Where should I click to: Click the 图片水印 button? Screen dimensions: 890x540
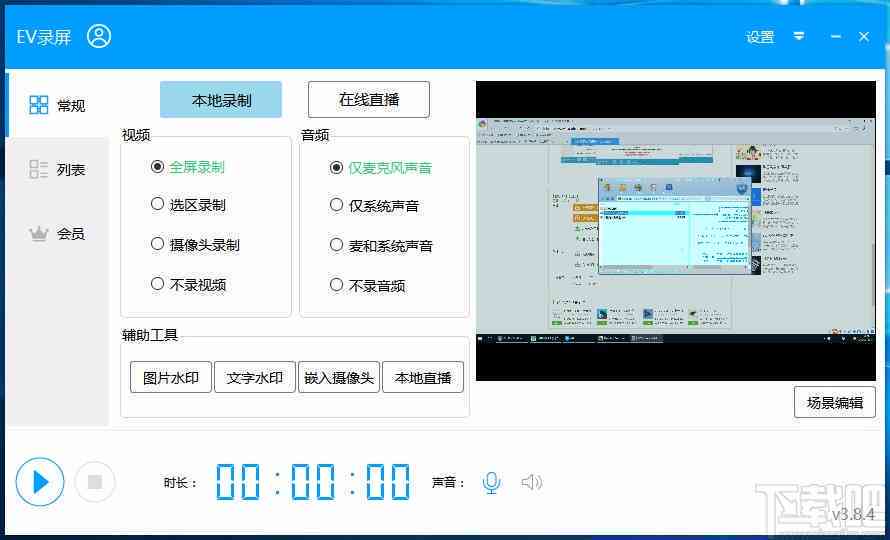pos(171,377)
